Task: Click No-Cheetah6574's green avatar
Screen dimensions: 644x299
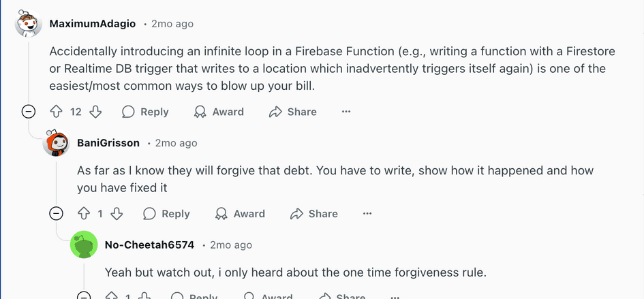Action: [x=84, y=245]
